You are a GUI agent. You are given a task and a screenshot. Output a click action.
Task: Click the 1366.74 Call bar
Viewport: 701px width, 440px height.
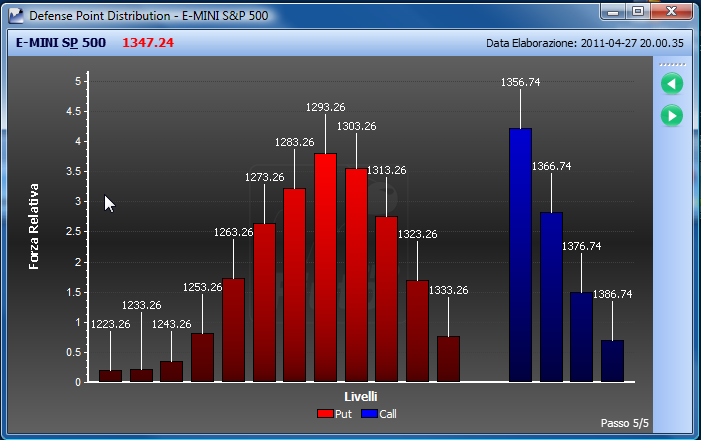[x=551, y=297]
